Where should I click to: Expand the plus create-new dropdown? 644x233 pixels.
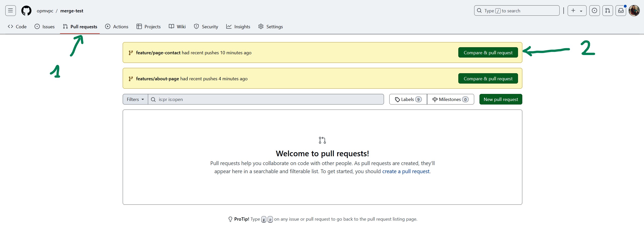pos(577,11)
